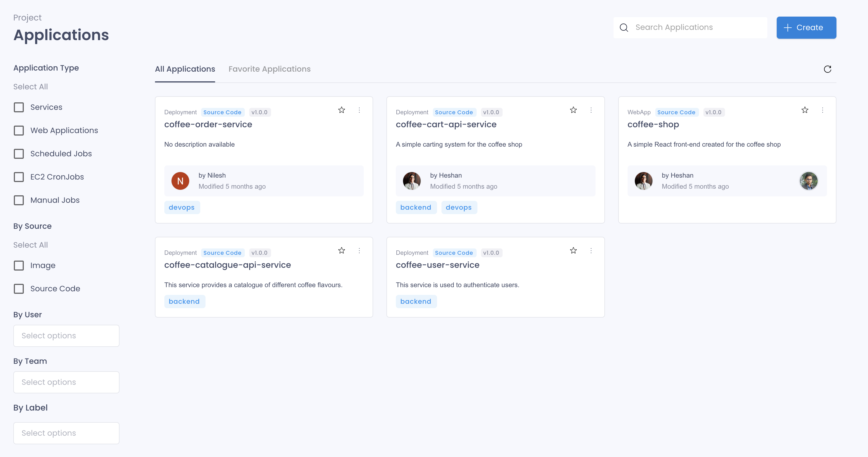Click v1.0.0 badge on coffee-catalogue-api-service
Viewport: 868px width, 457px height.
coord(259,253)
